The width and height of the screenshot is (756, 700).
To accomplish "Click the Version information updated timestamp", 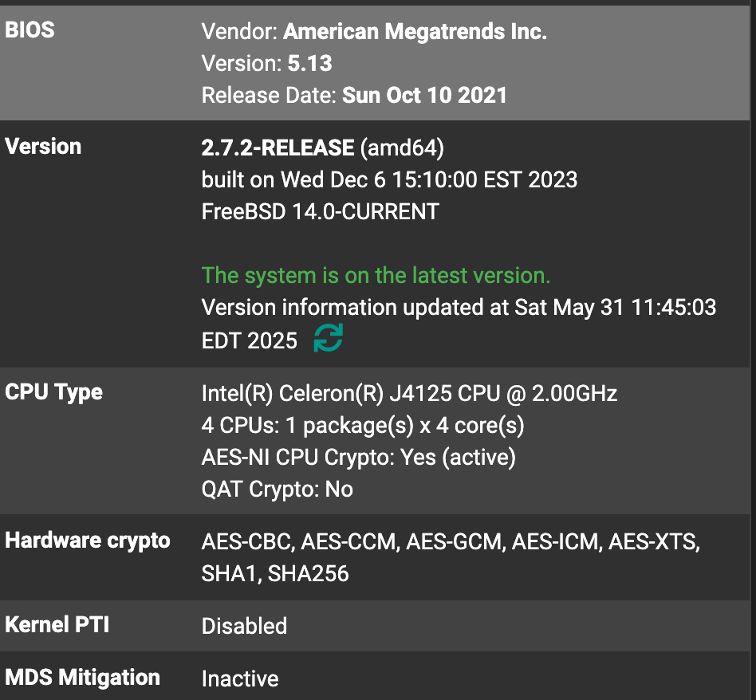I will coord(459,324).
